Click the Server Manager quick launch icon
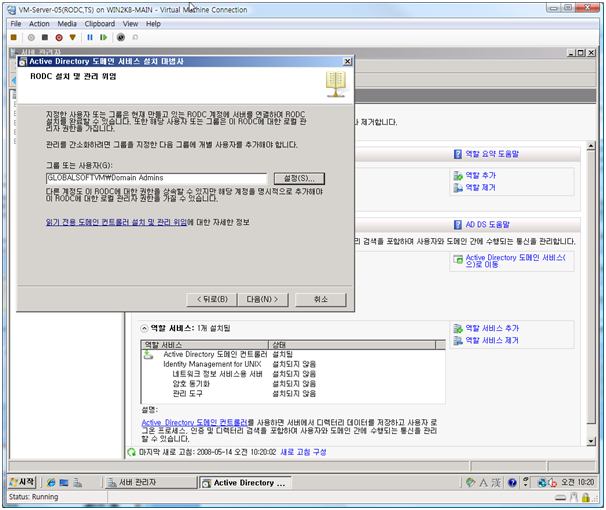Image resolution: width=606 pixels, height=510 pixels. coord(78,483)
